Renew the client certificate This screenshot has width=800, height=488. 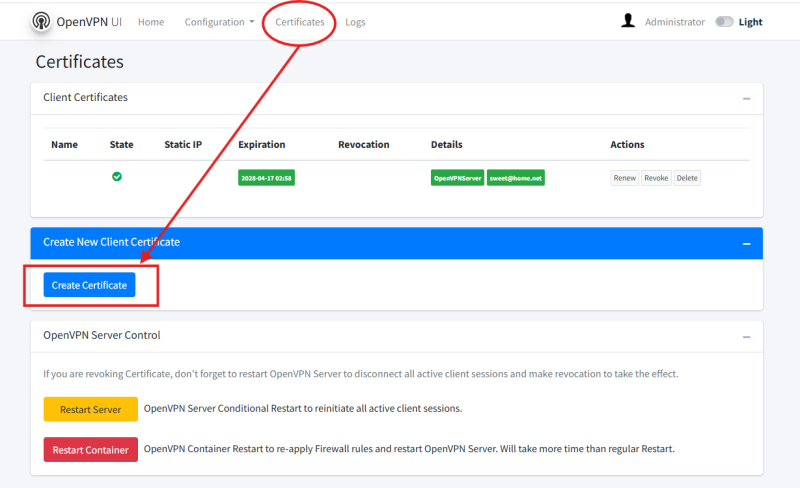pyautogui.click(x=624, y=178)
